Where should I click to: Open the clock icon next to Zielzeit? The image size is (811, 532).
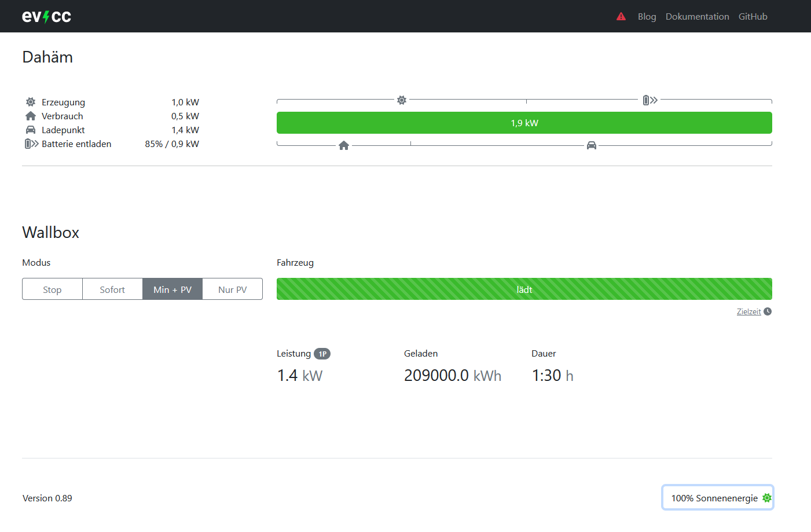[768, 311]
